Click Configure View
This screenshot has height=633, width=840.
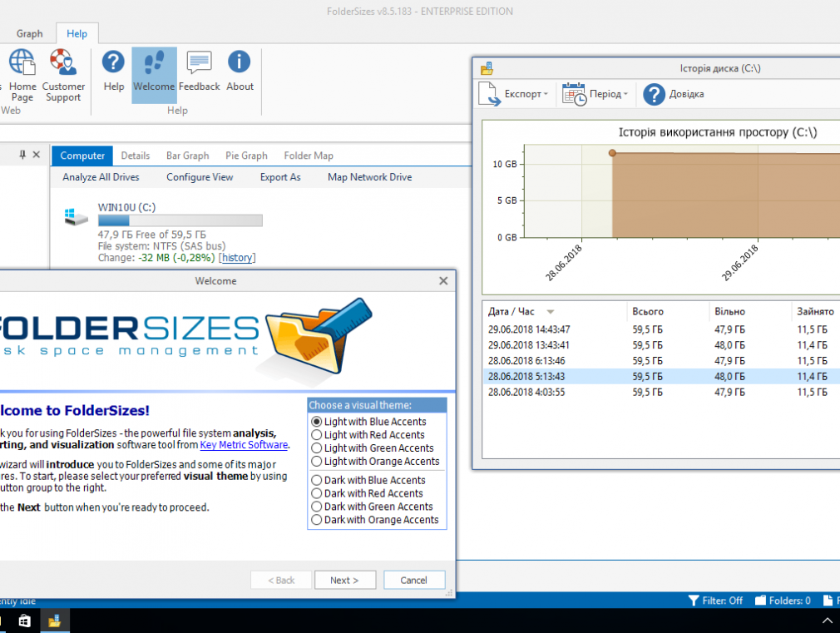200,177
